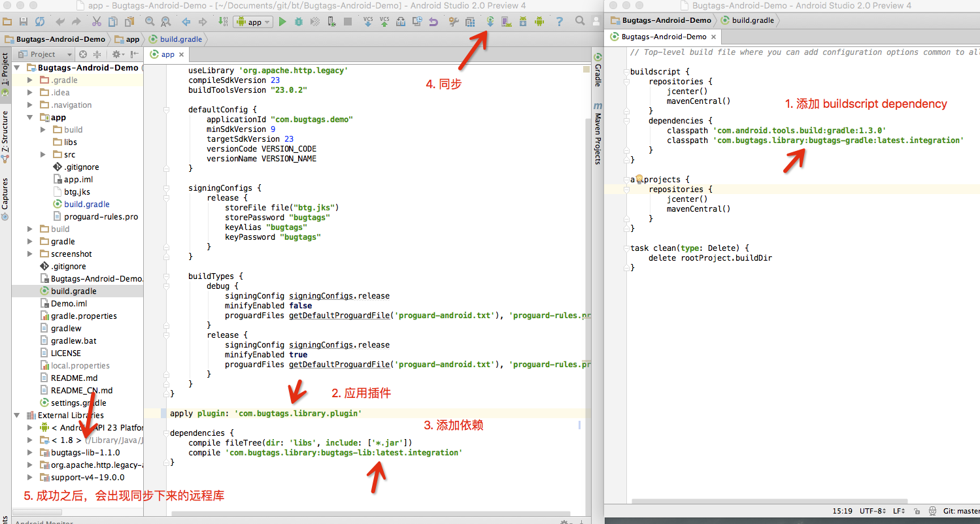
Task: Close the app editor tab
Action: click(x=181, y=55)
